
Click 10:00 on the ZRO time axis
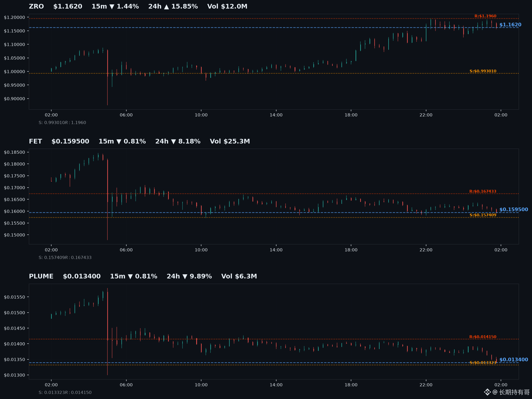(201, 115)
